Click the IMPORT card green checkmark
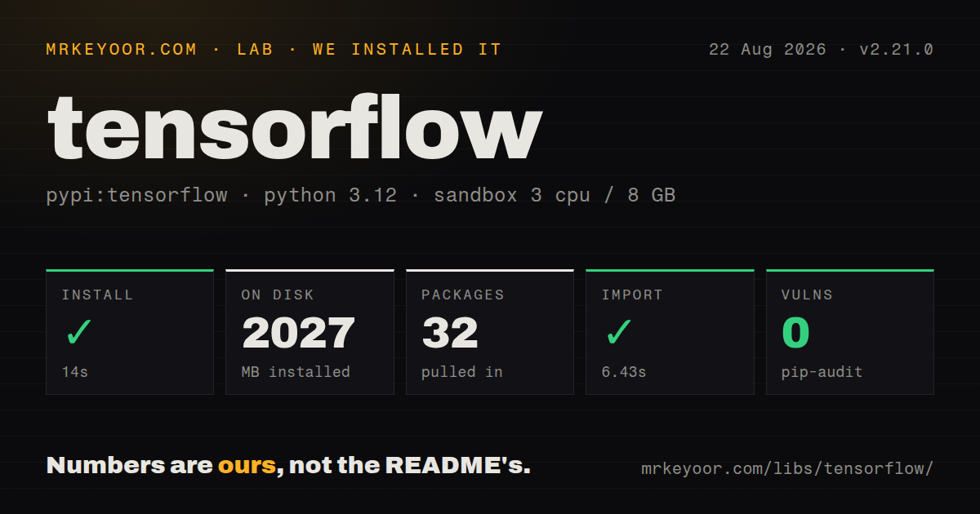The height and width of the screenshot is (514, 980). point(618,333)
